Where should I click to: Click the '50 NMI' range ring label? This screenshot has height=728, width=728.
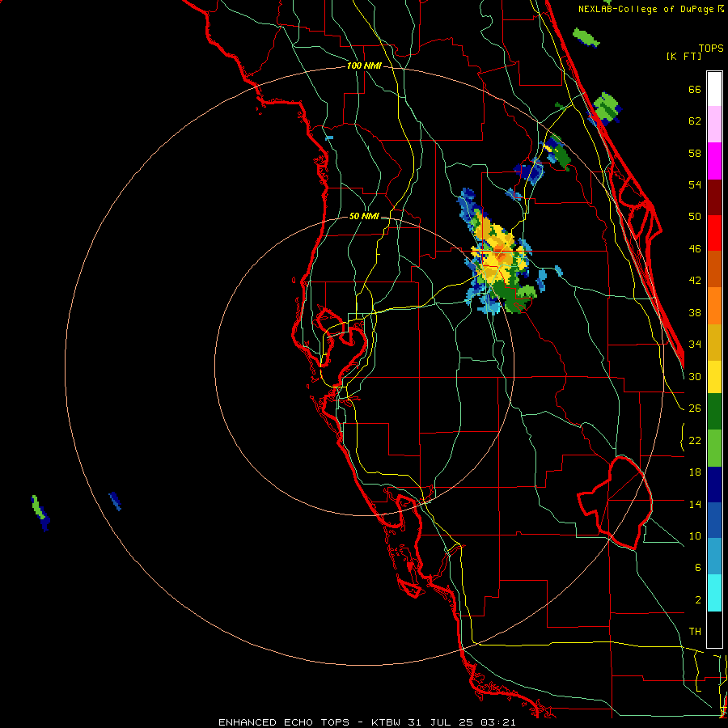[x=364, y=216]
